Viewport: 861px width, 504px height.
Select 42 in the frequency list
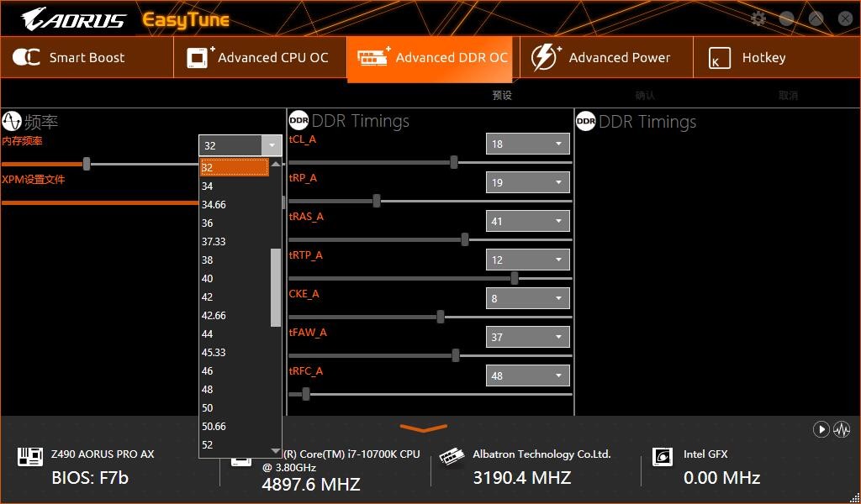pos(235,297)
